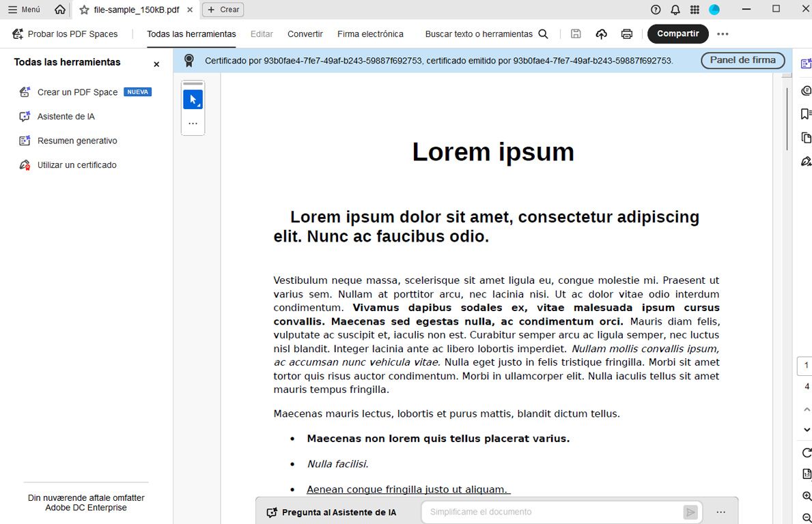Select the Resumen generativo tool
The image size is (812, 524).
pos(76,141)
